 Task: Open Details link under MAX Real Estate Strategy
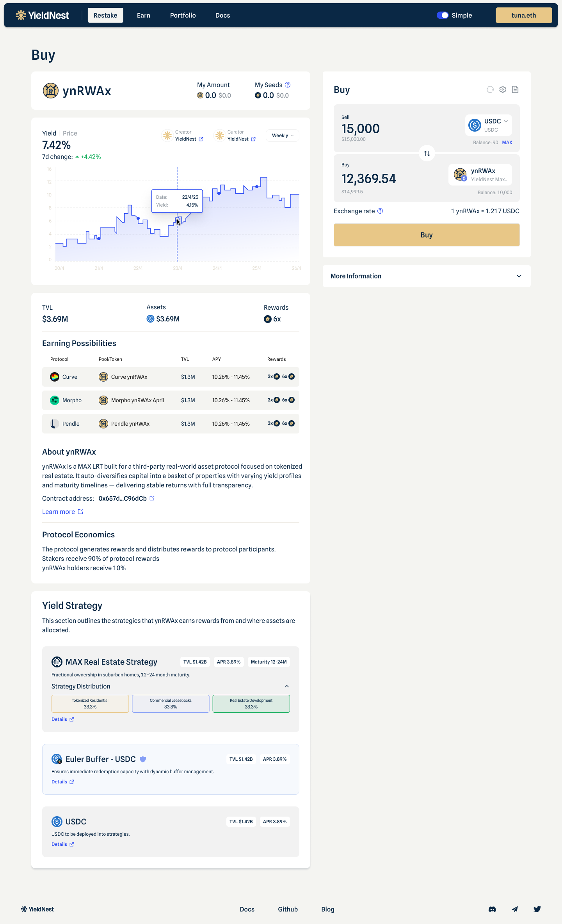tap(63, 719)
